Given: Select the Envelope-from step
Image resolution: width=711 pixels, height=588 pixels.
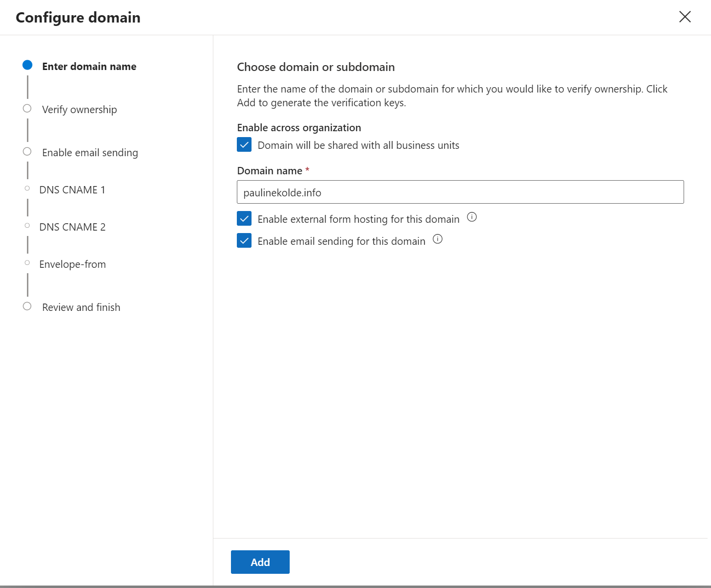Looking at the screenshot, I should tap(72, 264).
